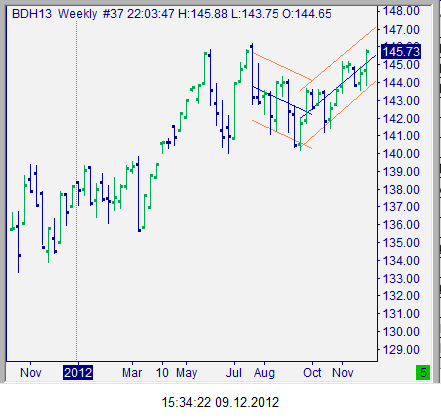Click the Weekly timeframe label in header
This screenshot has height=419, width=441.
point(78,14)
